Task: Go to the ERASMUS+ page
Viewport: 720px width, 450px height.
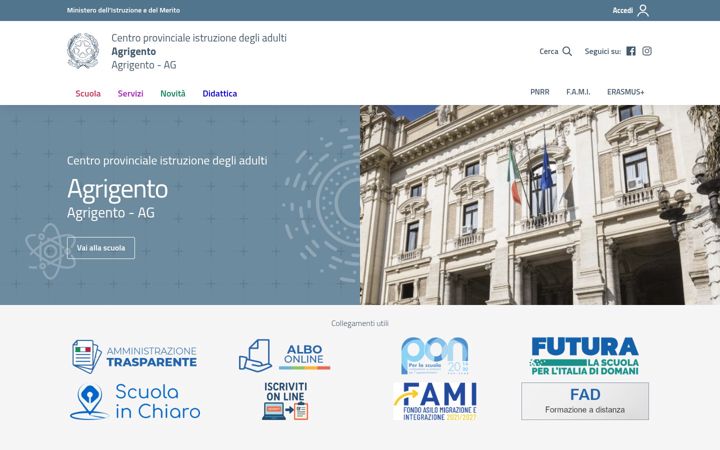Action: pyautogui.click(x=625, y=92)
